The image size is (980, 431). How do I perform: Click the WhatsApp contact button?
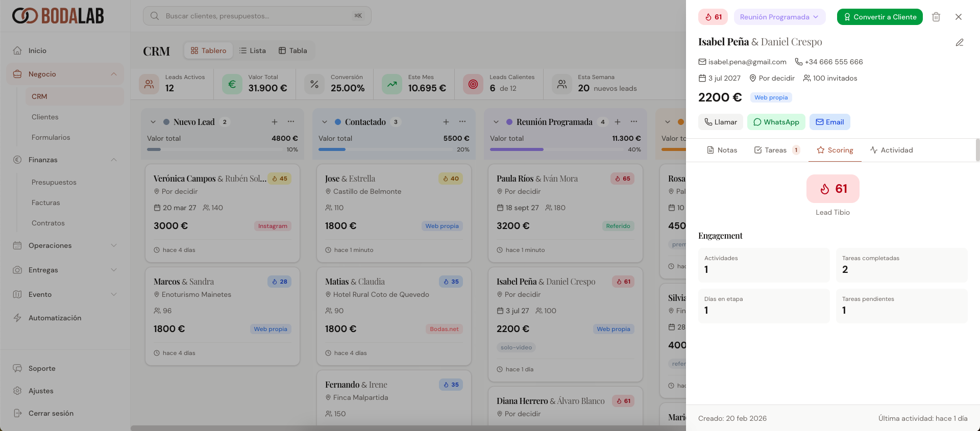click(776, 122)
